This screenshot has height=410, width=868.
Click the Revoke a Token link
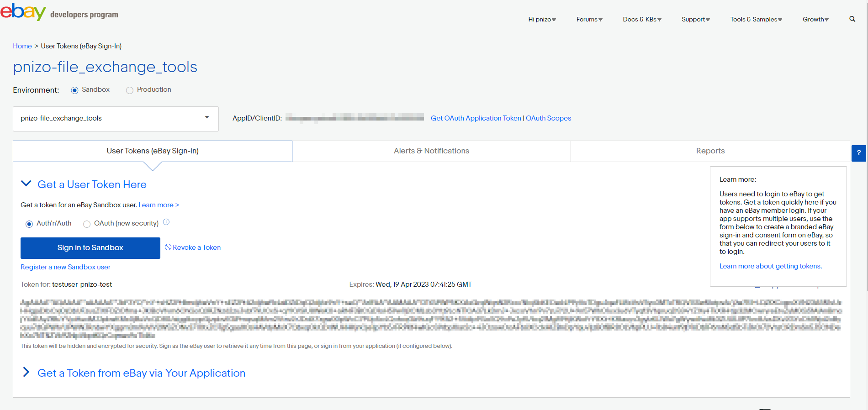(193, 247)
